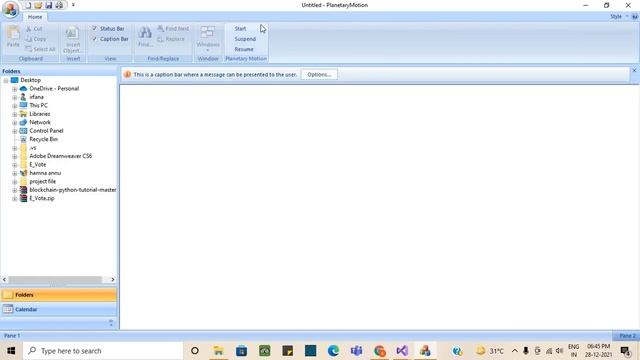Click the OneDrive cloud icon
640x360 pixels.
pyautogui.click(x=23, y=89)
